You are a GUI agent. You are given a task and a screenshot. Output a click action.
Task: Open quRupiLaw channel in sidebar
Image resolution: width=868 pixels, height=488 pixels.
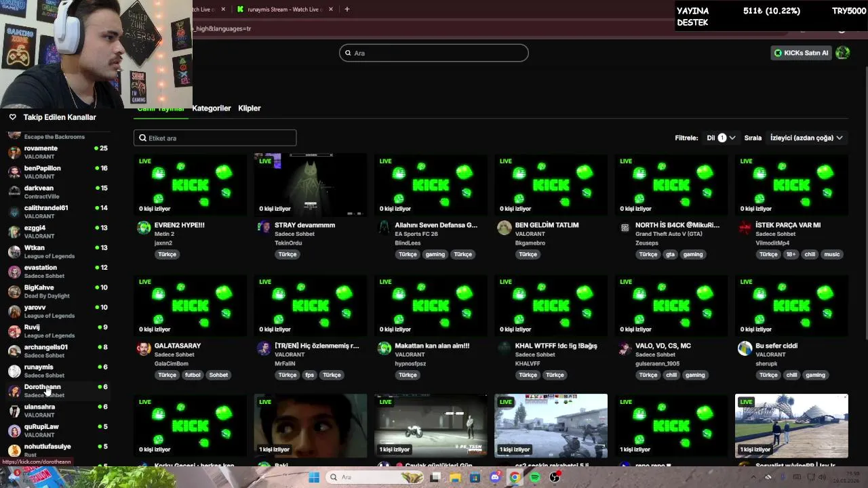58,430
